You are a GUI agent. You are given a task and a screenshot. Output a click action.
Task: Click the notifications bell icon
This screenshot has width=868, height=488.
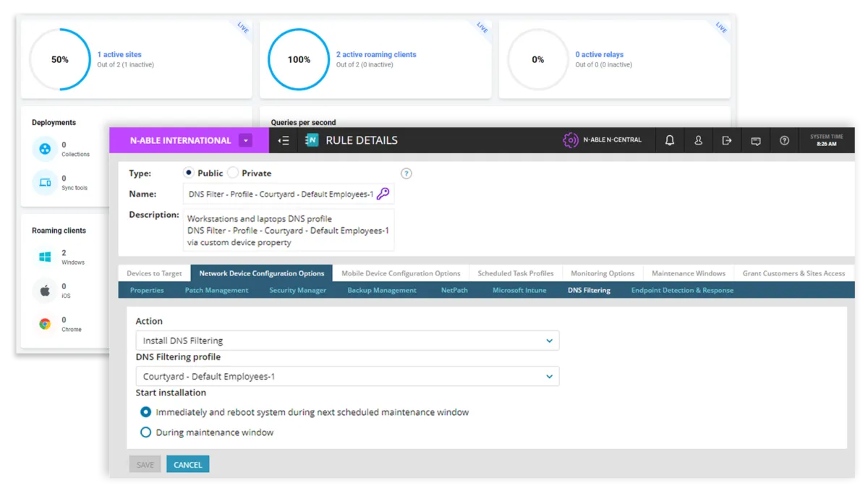(669, 140)
